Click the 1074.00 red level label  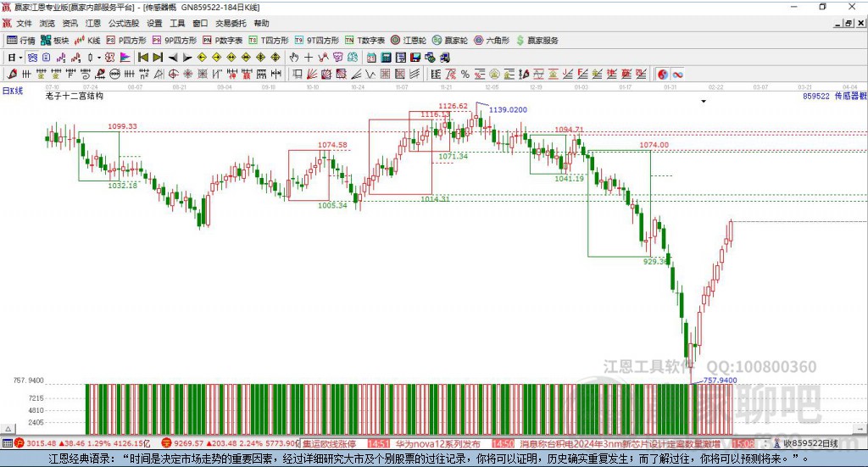click(654, 145)
